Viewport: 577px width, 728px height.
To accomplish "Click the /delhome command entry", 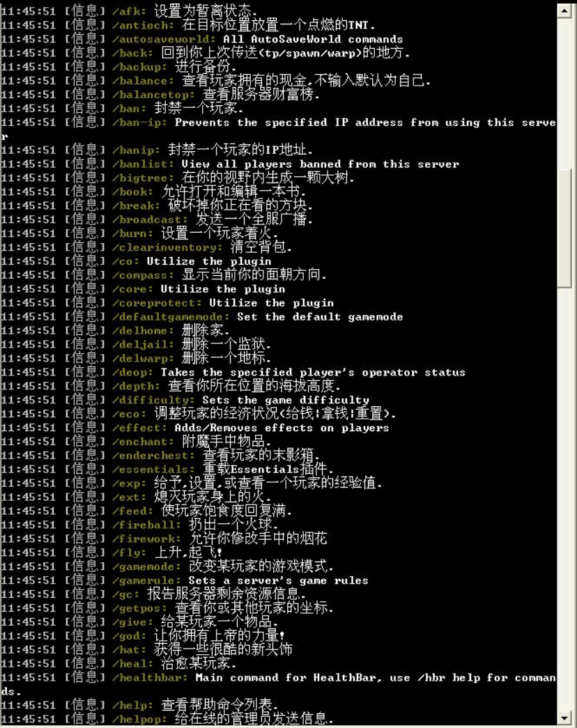I will pos(115,331).
